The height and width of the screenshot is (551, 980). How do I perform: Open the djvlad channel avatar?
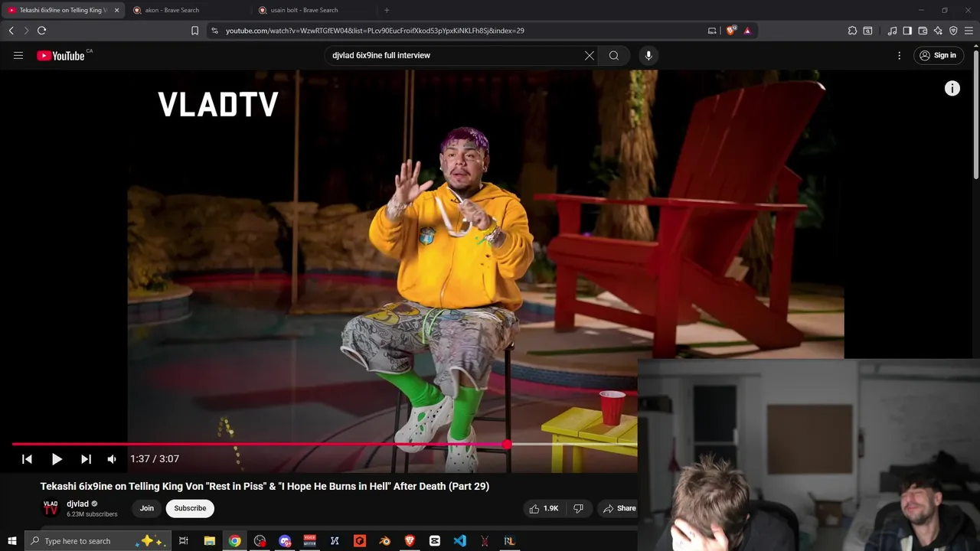click(x=51, y=508)
